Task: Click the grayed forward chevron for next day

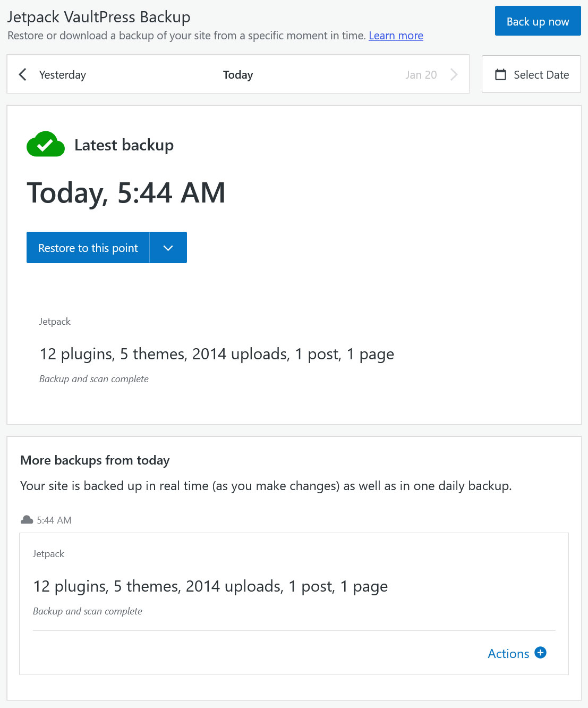Action: pos(454,74)
